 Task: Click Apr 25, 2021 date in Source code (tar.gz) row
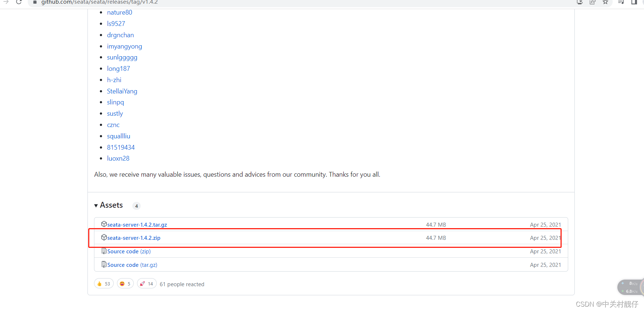[545, 265]
